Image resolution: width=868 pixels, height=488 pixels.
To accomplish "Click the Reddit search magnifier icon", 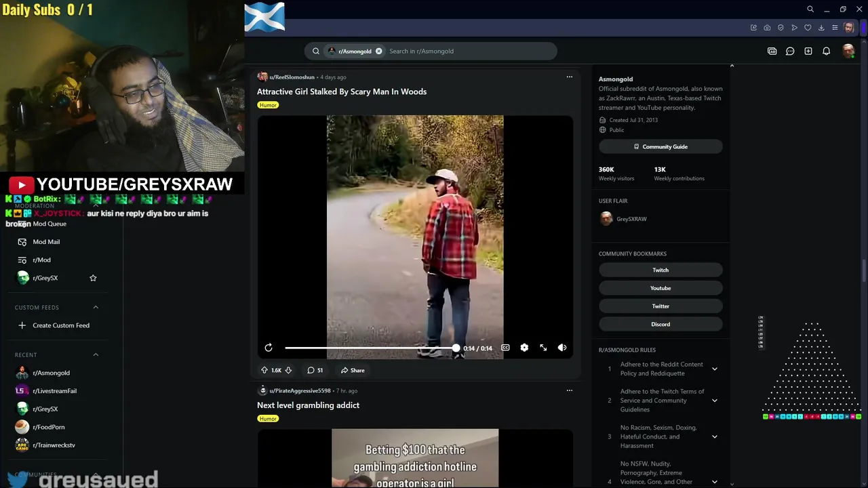I will click(x=316, y=51).
